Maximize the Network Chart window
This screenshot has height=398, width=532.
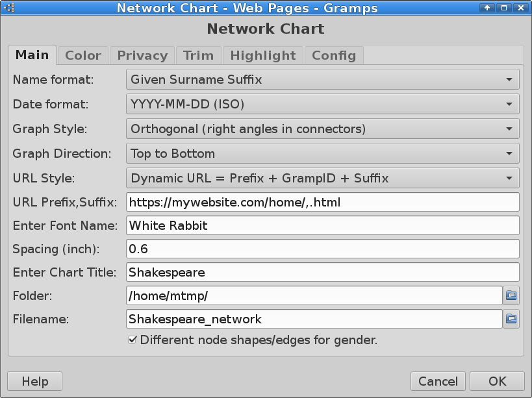504,8
